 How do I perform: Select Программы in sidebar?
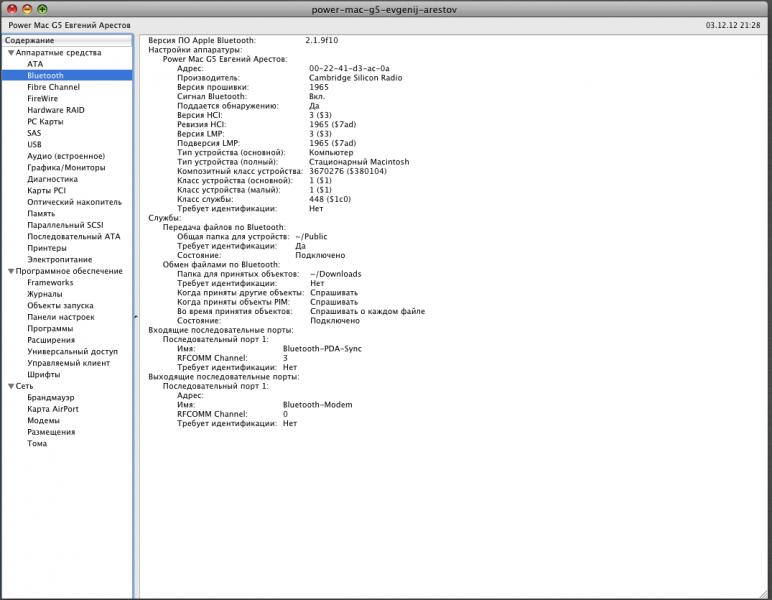(50, 329)
